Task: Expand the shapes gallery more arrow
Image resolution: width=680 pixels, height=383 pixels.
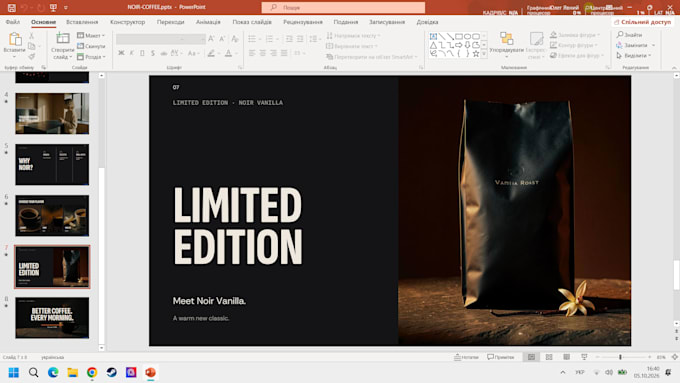Action: pos(484,54)
